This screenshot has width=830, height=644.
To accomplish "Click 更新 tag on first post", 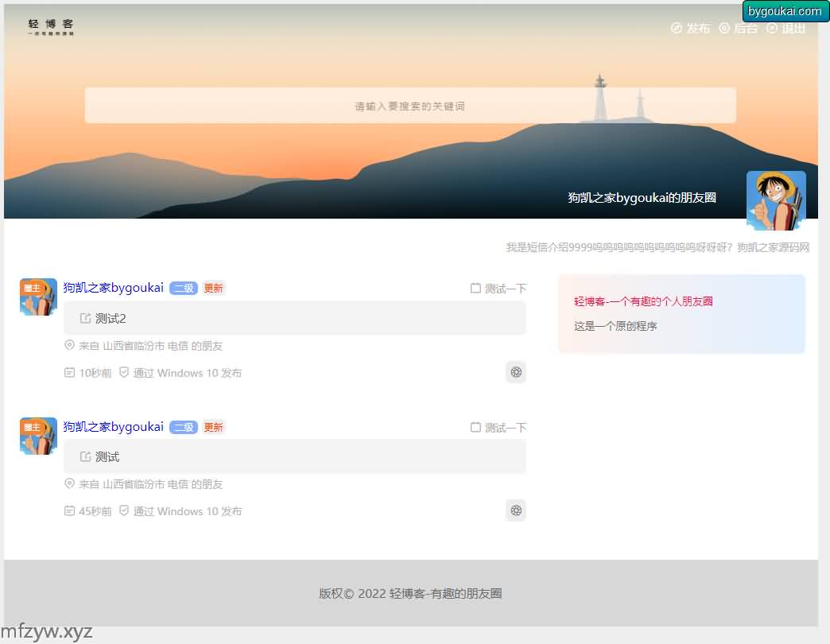I will (x=213, y=289).
